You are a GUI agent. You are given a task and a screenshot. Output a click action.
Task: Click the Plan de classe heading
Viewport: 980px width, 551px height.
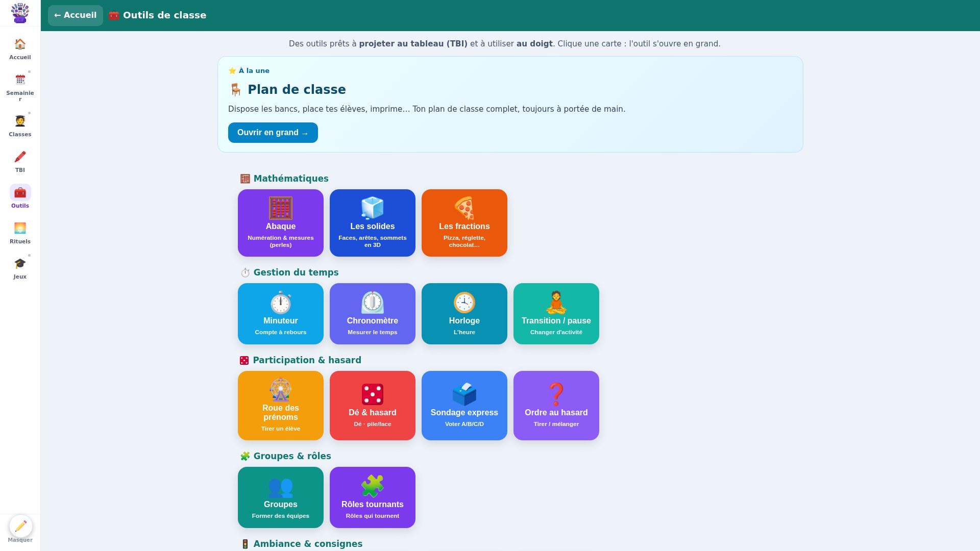(x=297, y=90)
